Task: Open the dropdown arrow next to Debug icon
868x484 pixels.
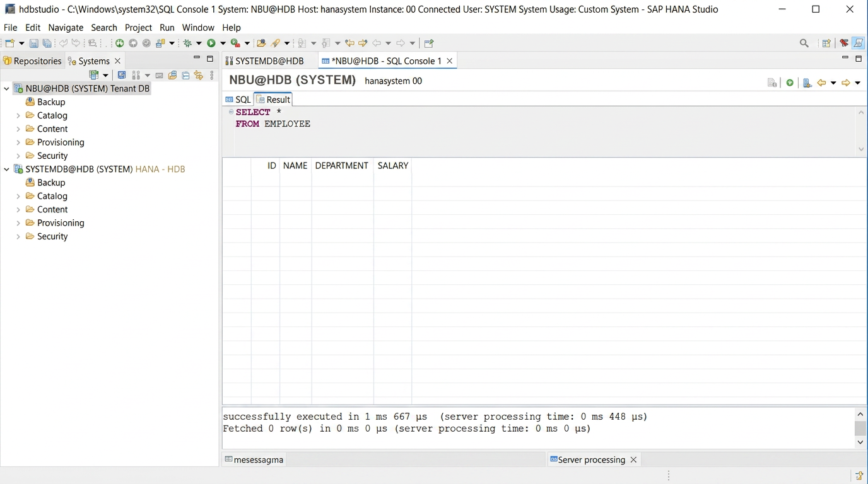Action: (x=199, y=43)
